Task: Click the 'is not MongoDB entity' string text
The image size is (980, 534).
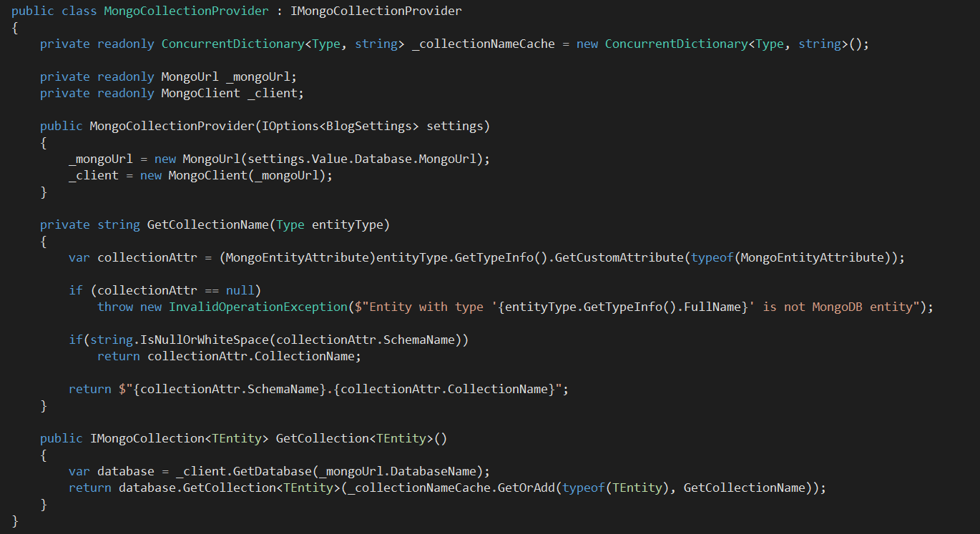Action: click(838, 307)
